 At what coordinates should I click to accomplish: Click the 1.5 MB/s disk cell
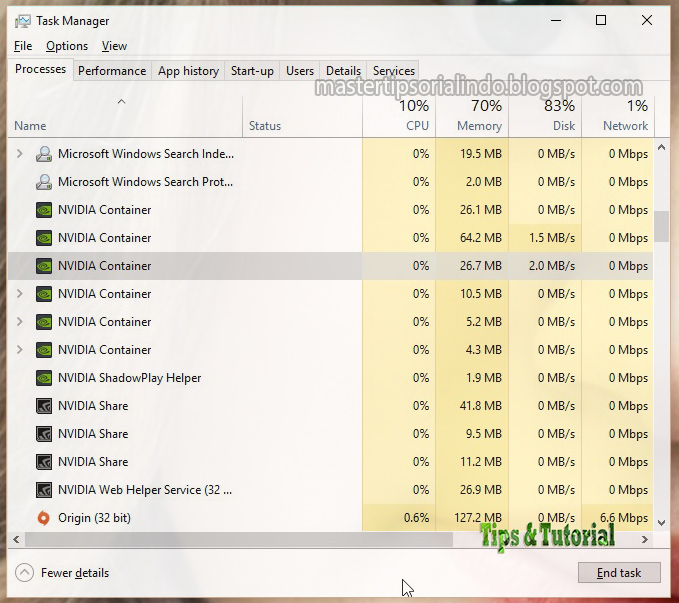tap(545, 238)
